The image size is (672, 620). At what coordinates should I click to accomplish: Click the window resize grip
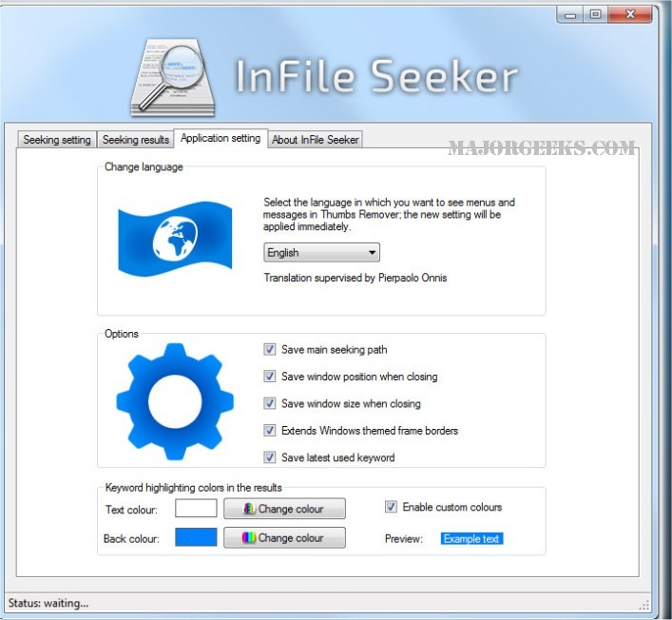[644, 605]
